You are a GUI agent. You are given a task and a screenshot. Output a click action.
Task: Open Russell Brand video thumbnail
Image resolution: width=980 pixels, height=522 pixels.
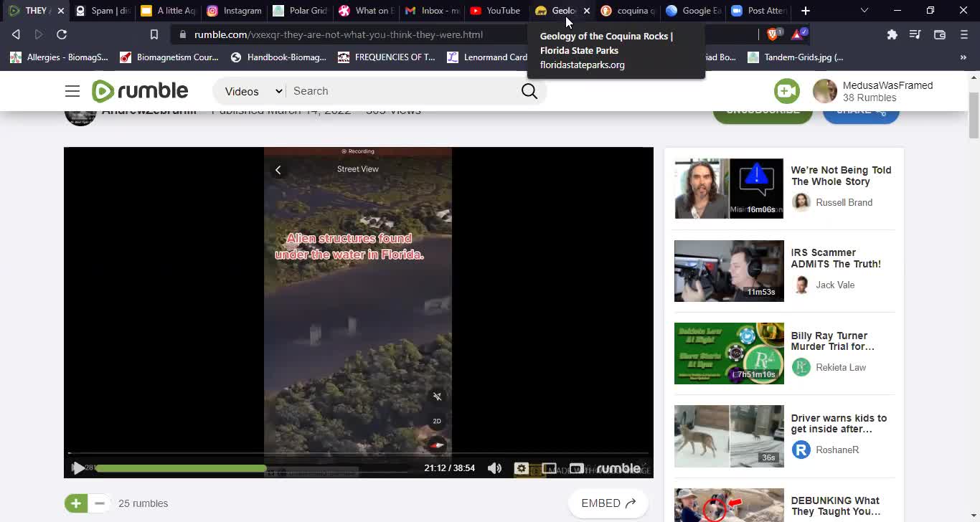[729, 189]
